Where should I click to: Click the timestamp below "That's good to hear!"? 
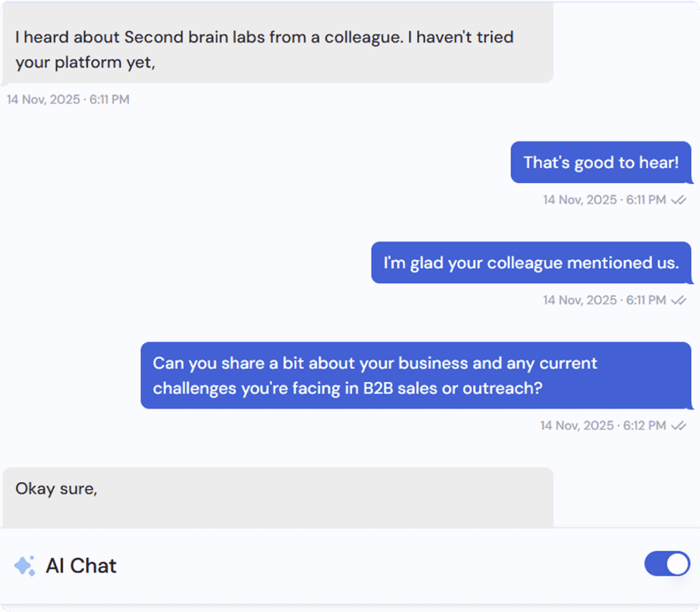coord(604,200)
